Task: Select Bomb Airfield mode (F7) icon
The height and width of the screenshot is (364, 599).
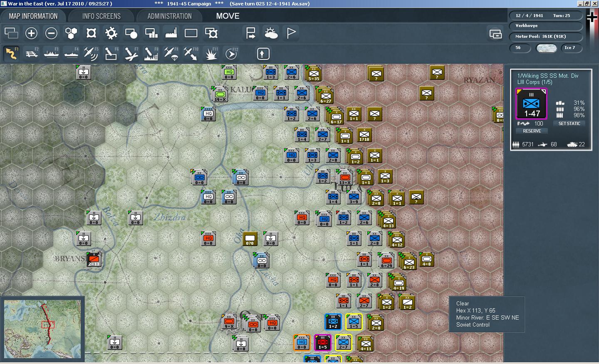Action: (131, 54)
